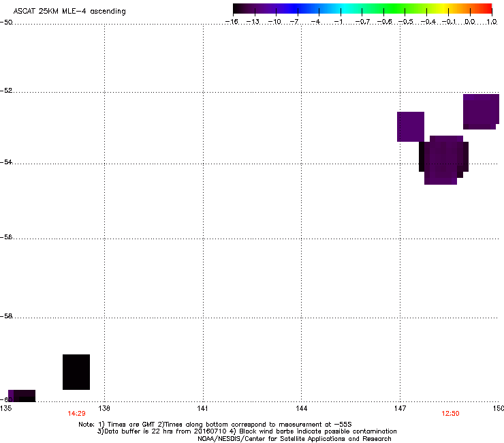Click the -0.6 colorbar label
This screenshot has height=443, width=504.
384,22
